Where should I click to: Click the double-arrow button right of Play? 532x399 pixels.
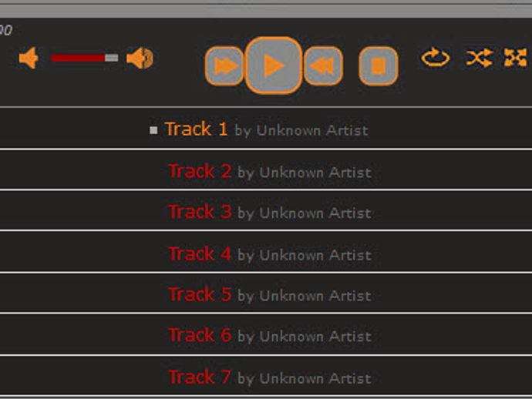323,65
